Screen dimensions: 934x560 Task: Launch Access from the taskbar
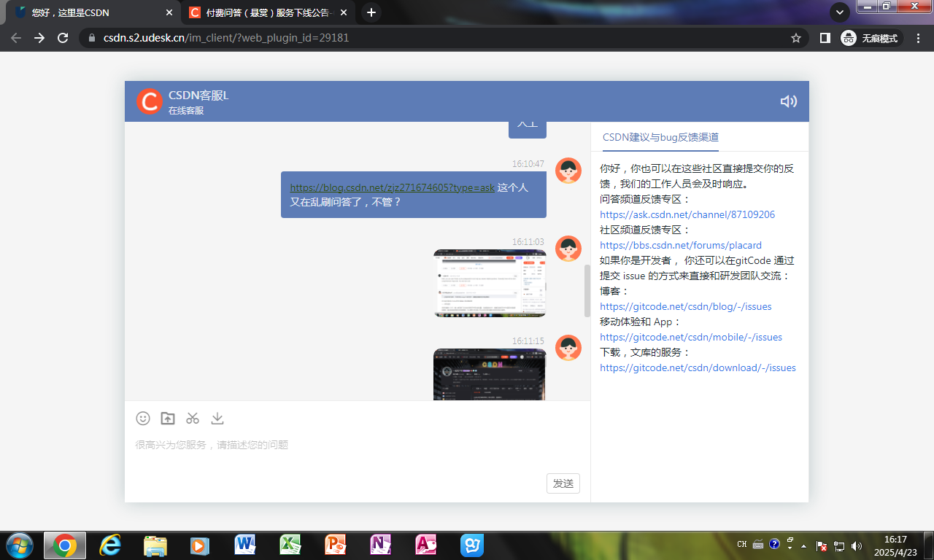coord(426,545)
